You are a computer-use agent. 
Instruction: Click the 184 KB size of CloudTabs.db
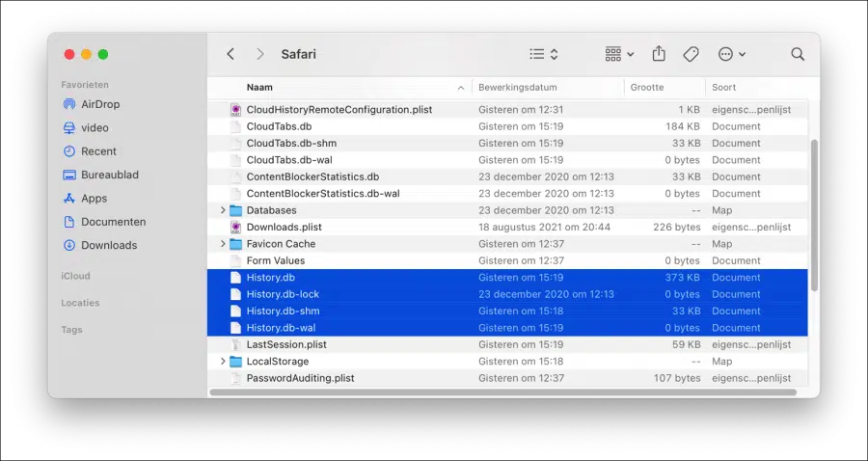click(x=682, y=126)
